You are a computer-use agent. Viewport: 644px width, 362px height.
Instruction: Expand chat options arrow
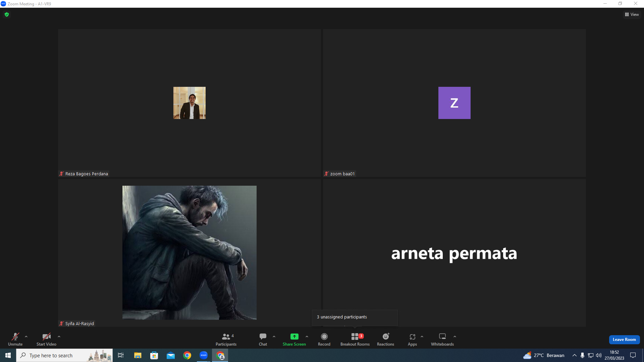click(274, 337)
